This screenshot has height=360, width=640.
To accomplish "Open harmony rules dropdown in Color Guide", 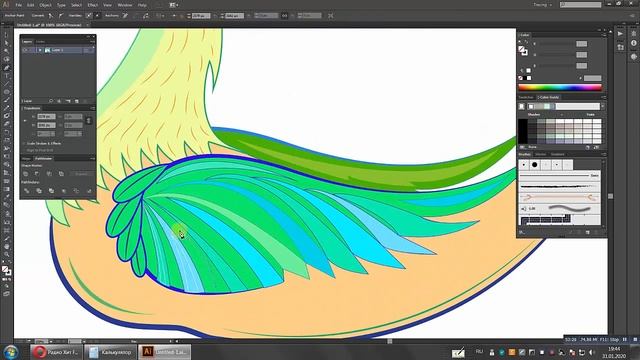I will pyautogui.click(x=602, y=107).
